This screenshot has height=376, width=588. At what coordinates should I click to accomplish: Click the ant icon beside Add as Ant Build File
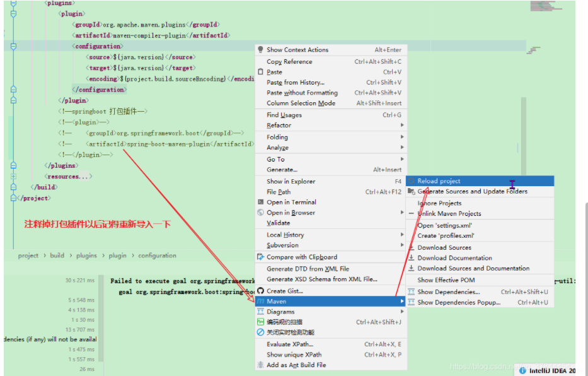pyautogui.click(x=261, y=365)
